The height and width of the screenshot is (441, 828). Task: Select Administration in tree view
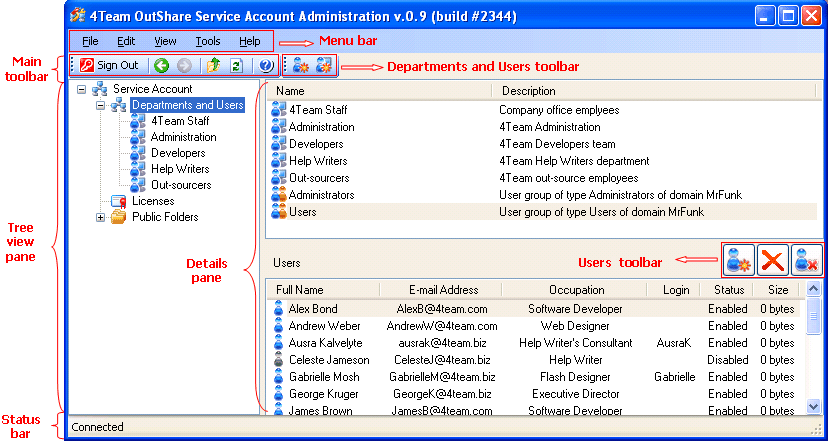(x=183, y=137)
